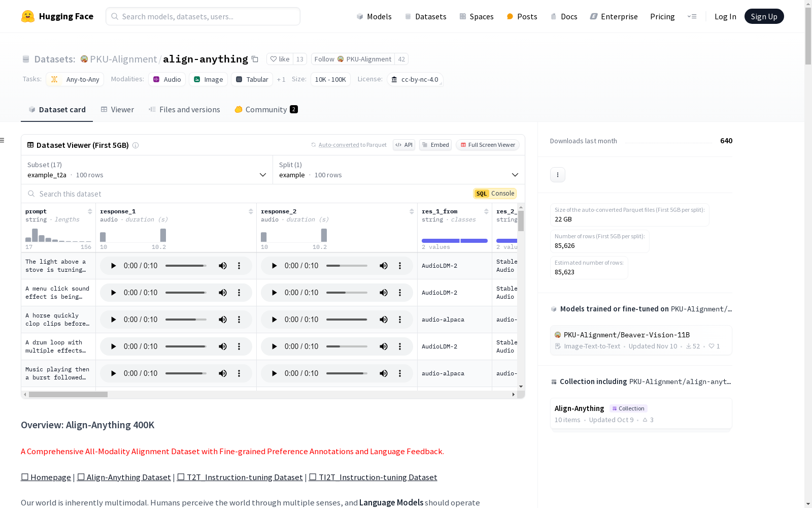The image size is (812, 508).
Task: Mute response_2 audio in Music playing row
Action: coord(384,373)
